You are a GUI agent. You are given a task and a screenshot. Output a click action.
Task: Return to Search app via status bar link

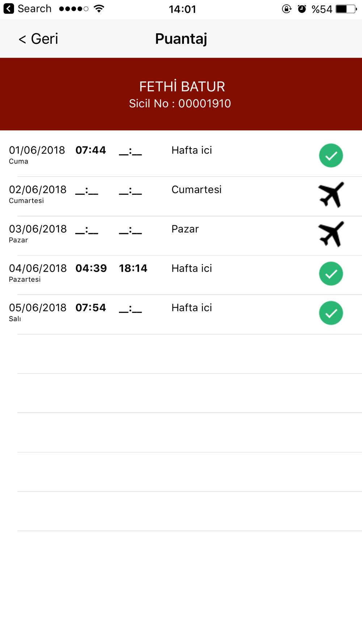point(34,9)
